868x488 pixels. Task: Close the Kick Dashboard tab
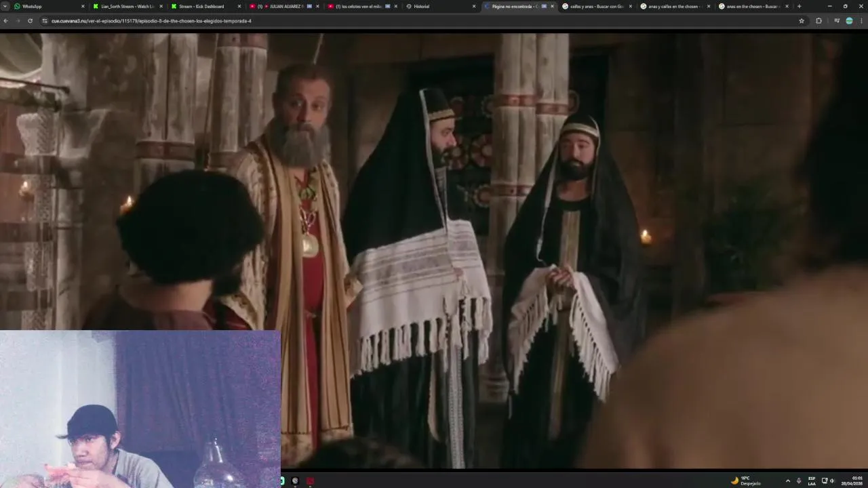pos(239,6)
